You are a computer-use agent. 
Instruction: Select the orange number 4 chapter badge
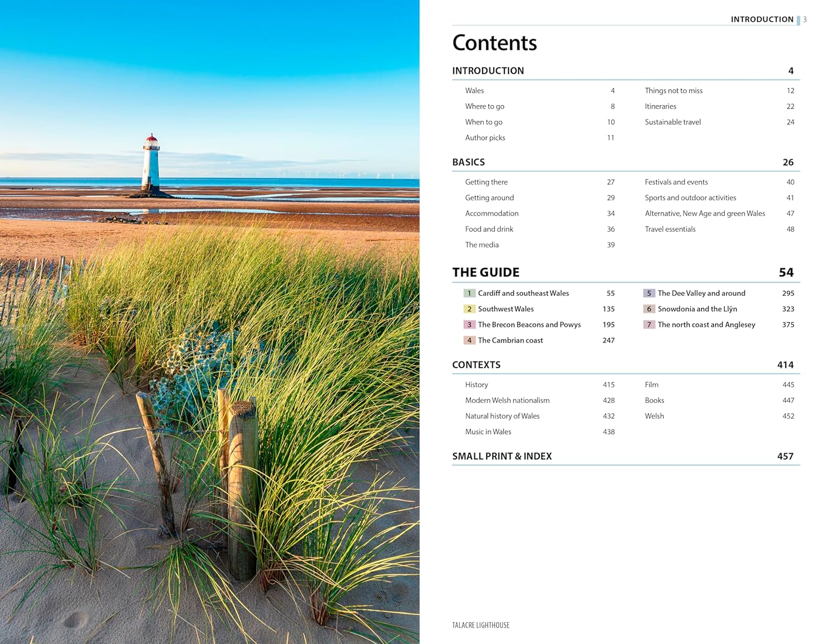click(469, 340)
